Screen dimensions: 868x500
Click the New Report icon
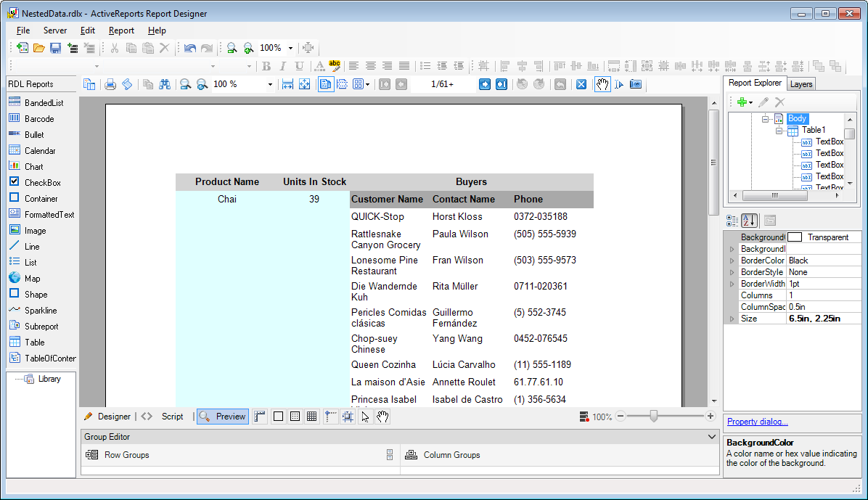(x=22, y=48)
